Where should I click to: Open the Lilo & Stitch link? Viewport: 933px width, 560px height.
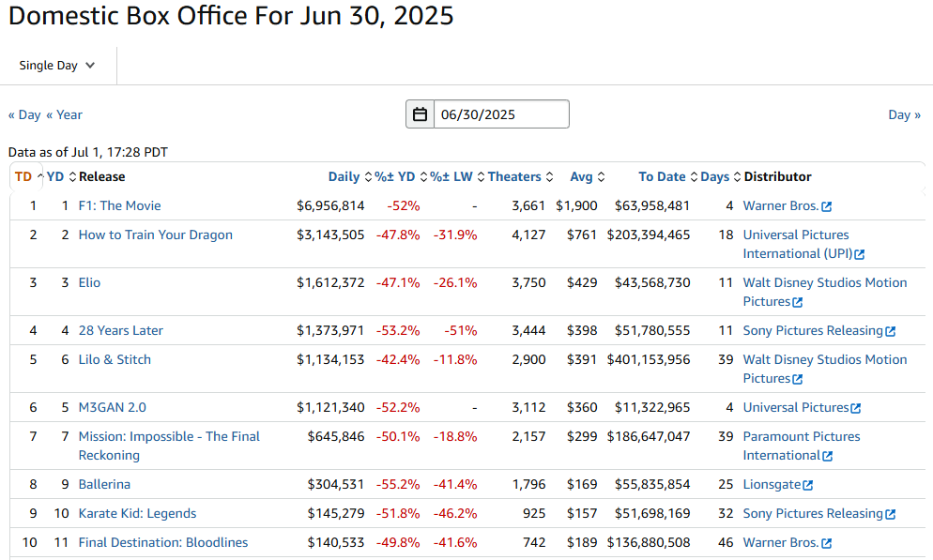(115, 359)
